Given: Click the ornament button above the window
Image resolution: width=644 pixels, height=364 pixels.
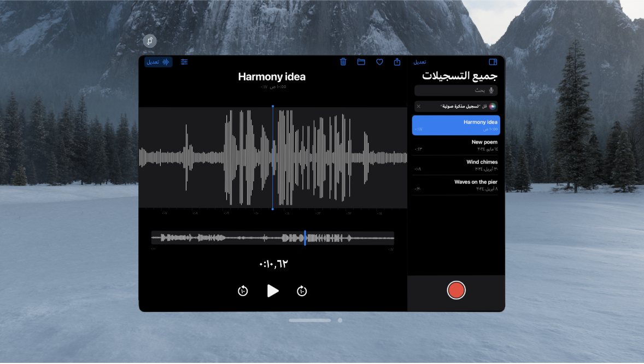Looking at the screenshot, I should click(150, 41).
